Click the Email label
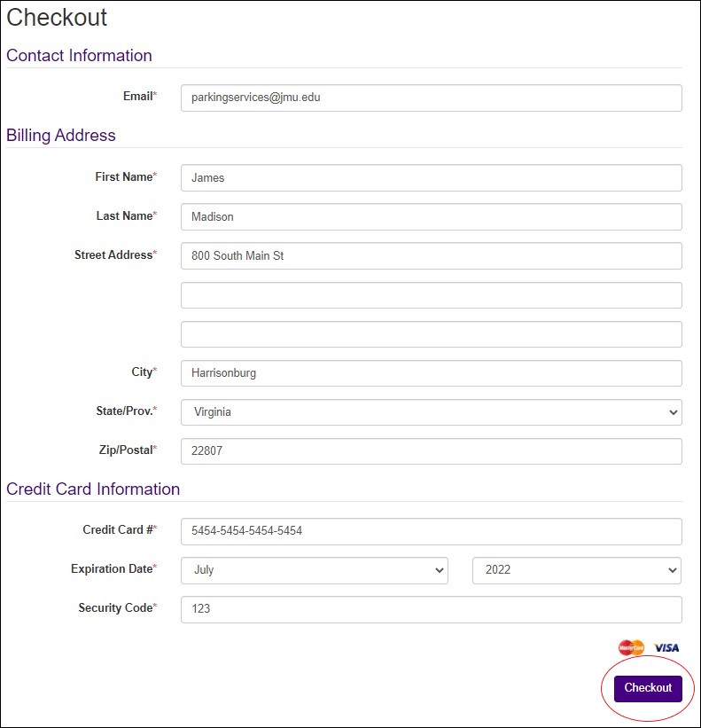701x728 pixels. (x=140, y=96)
